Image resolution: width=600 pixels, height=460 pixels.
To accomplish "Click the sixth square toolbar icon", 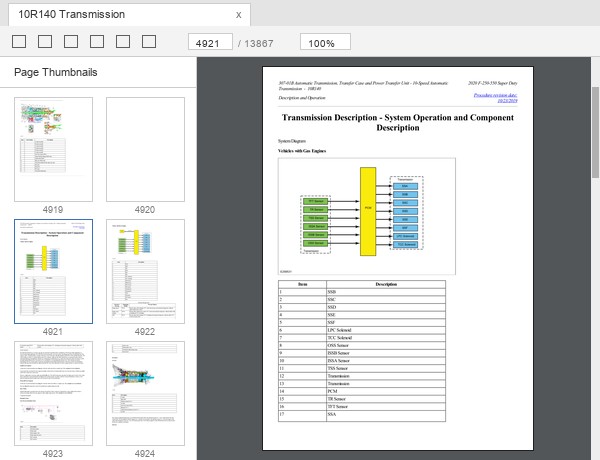I will [x=149, y=42].
